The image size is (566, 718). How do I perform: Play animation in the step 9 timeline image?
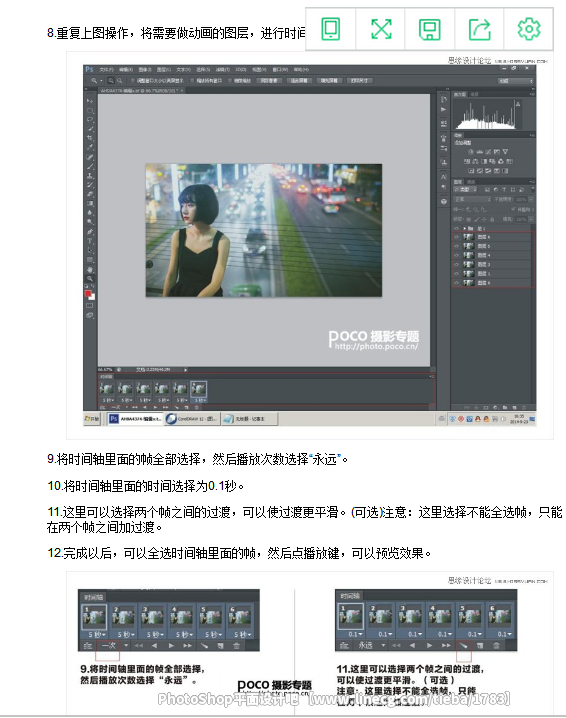click(x=171, y=646)
